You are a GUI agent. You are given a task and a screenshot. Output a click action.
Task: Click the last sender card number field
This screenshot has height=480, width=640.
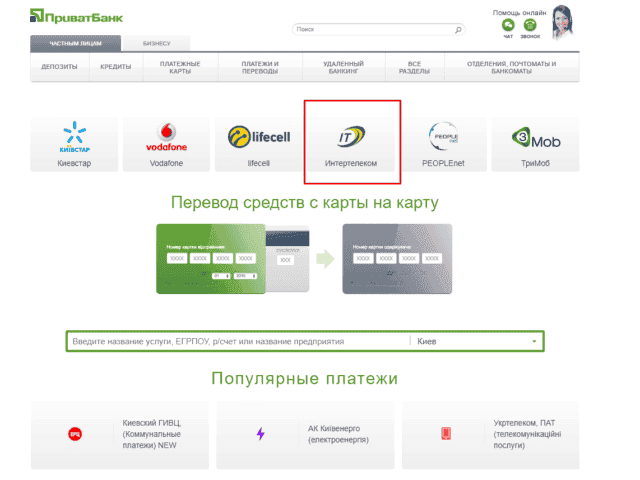pyautogui.click(x=246, y=258)
